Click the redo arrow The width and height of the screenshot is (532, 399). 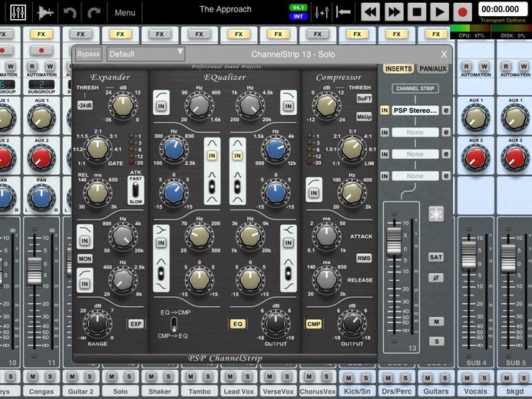[x=94, y=12]
